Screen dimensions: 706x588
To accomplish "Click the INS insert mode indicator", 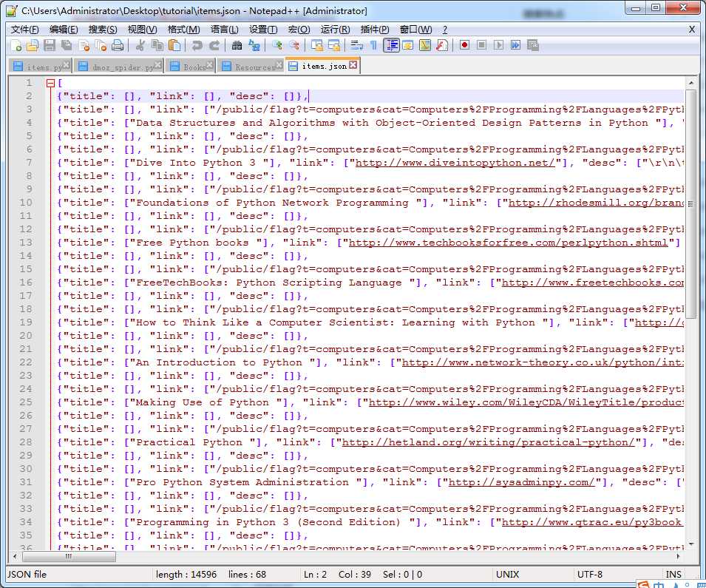I will point(673,575).
